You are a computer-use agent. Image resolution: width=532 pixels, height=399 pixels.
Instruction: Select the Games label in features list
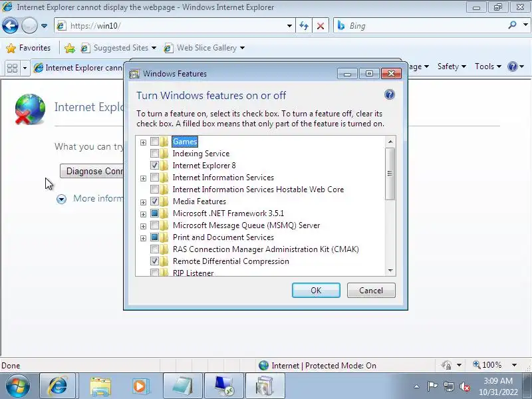(185, 142)
